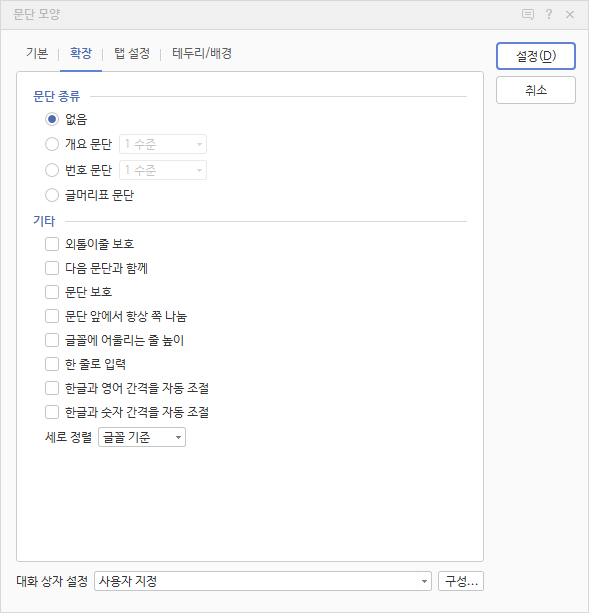
Task: Open the 개요 문단 level dropdown
Action: 163,144
